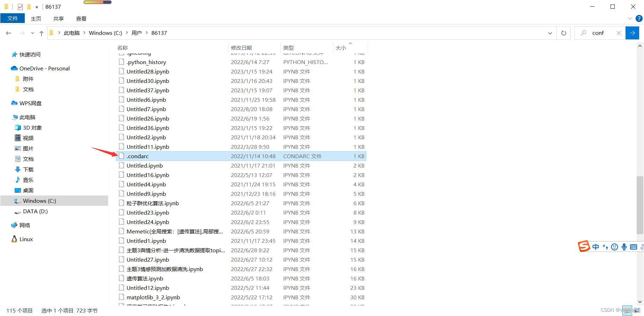The width and height of the screenshot is (644, 316).
Task: Go up one folder level
Action: pos(42,33)
